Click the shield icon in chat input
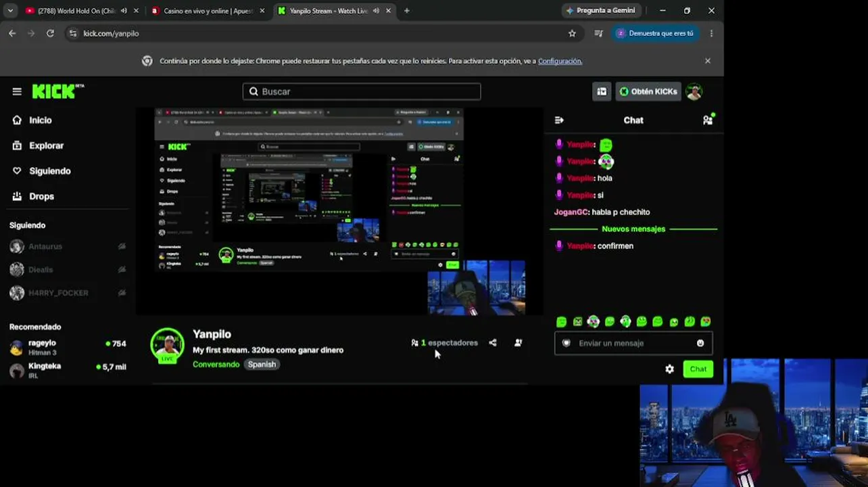Image resolution: width=868 pixels, height=487 pixels. [566, 343]
